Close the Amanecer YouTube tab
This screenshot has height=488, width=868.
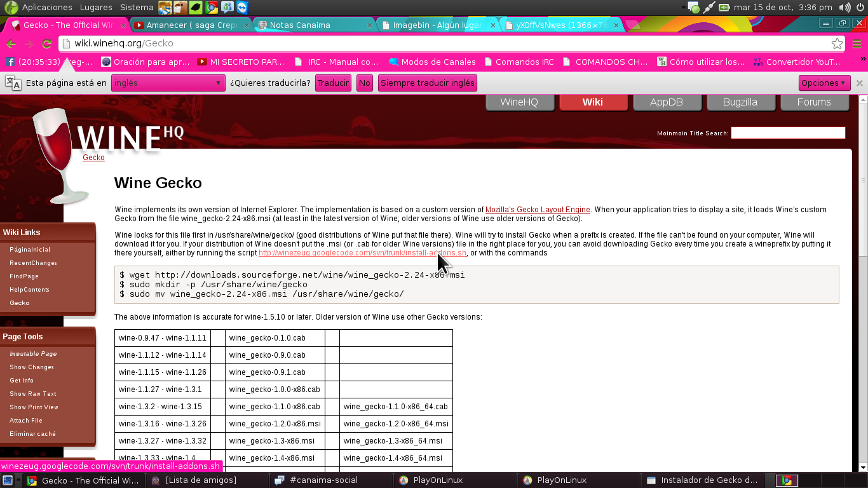point(245,25)
